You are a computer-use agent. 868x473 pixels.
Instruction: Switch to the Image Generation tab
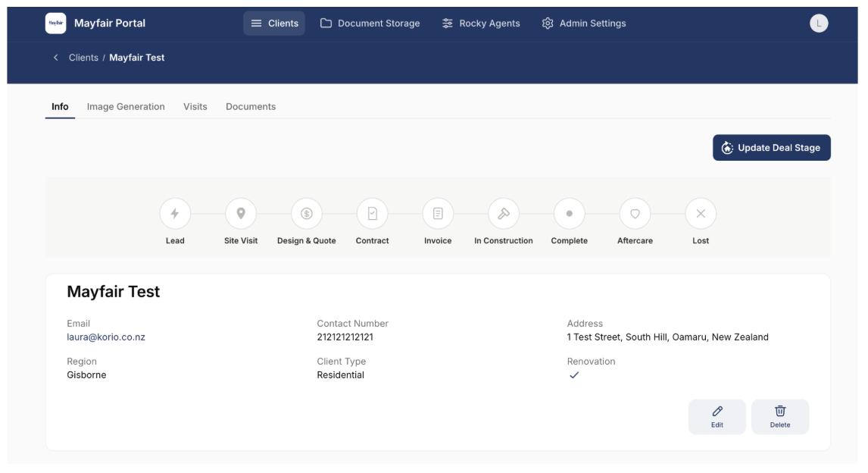point(126,106)
